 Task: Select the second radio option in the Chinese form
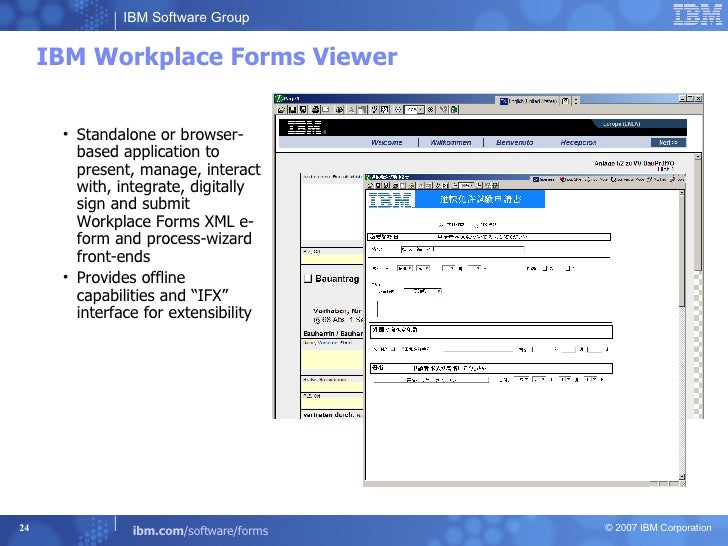pos(476,225)
